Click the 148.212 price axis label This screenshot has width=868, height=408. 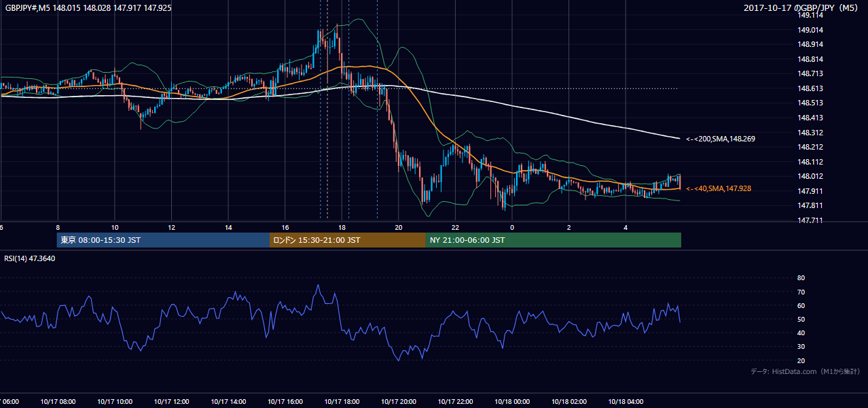(810, 147)
